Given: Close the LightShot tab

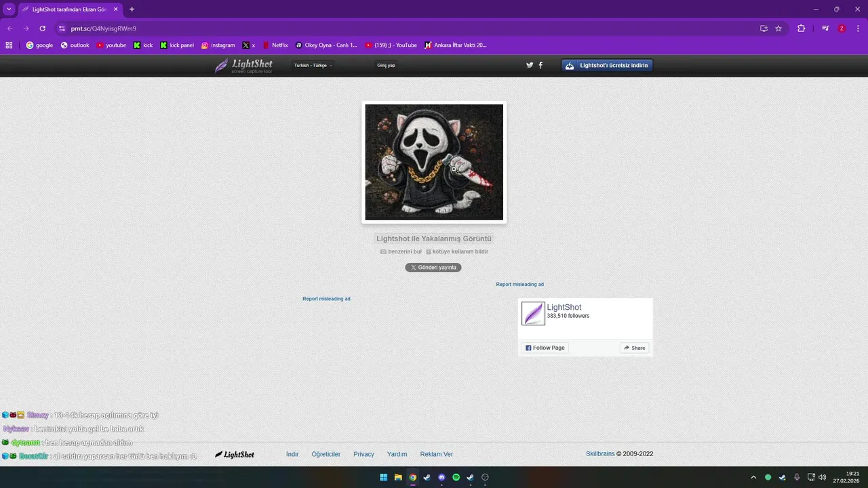Looking at the screenshot, I should coord(115,9).
